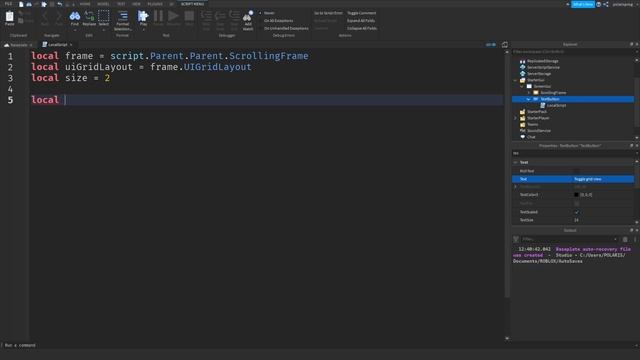Select On All Exceptions option
Image resolution: width=640 pixels, height=360 pixels.
point(278,20)
